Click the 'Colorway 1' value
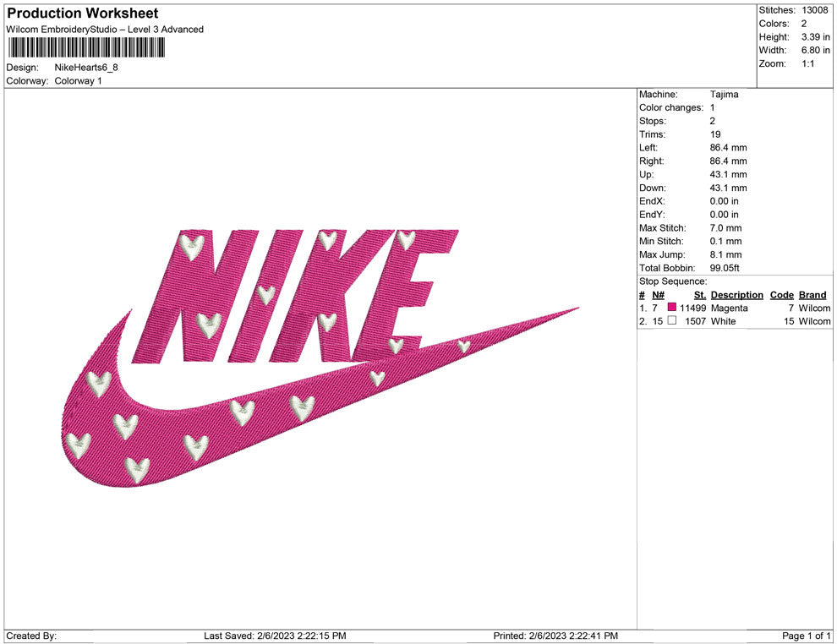Screen dimensions: 837x644 pos(78,81)
